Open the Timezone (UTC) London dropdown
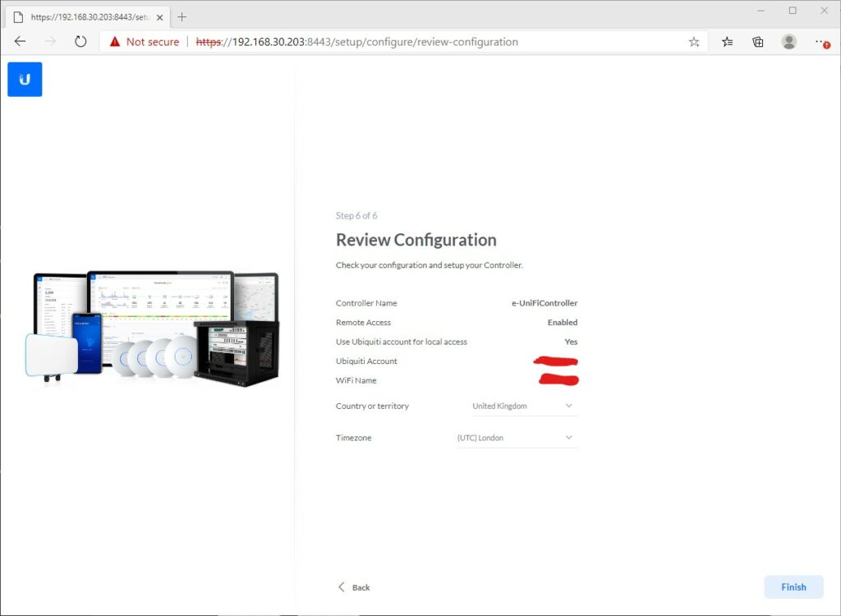Viewport: 841px width, 616px height. [x=517, y=438]
